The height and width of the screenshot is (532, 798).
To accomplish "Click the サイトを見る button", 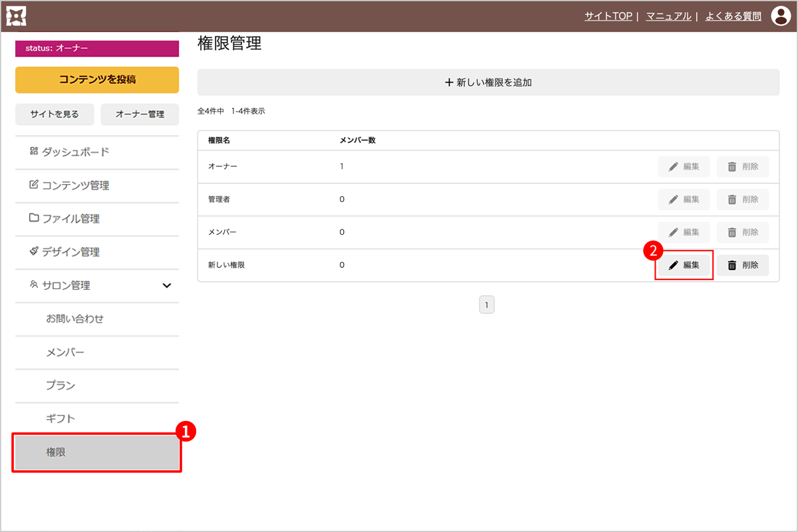I will tap(55, 114).
